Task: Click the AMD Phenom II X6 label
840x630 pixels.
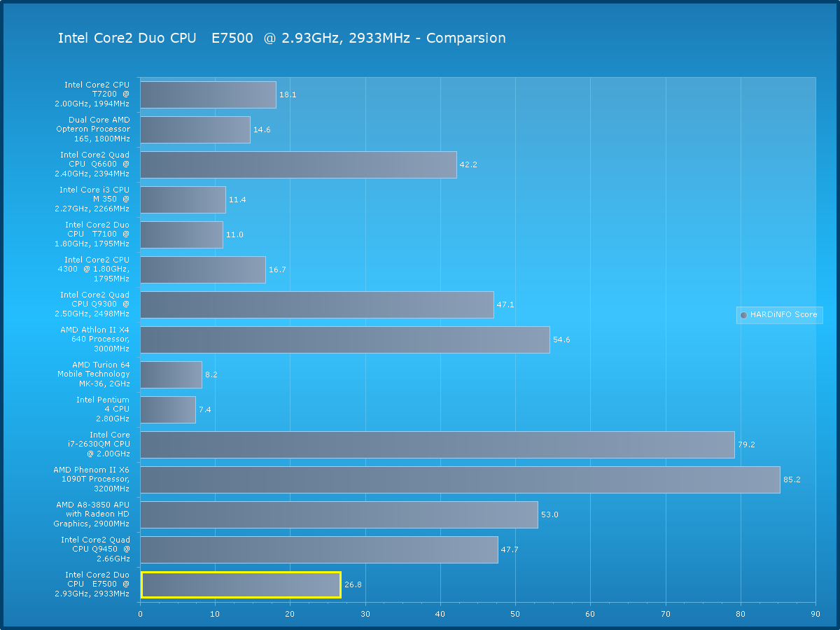Action: (92, 479)
